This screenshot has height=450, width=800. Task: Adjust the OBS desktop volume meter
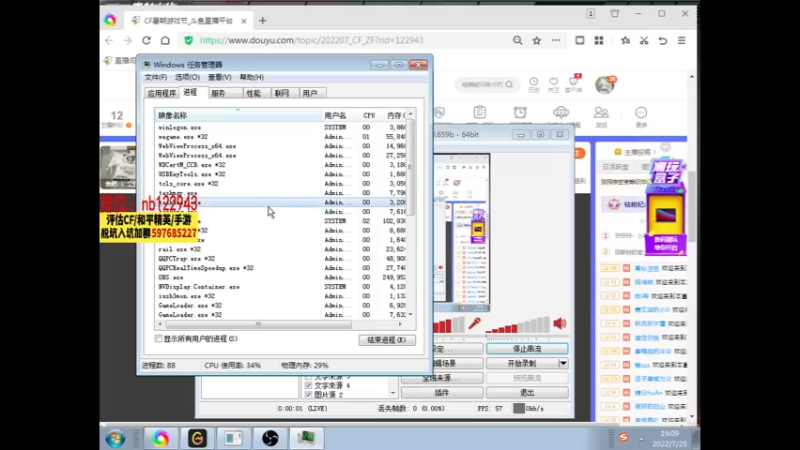(x=518, y=325)
